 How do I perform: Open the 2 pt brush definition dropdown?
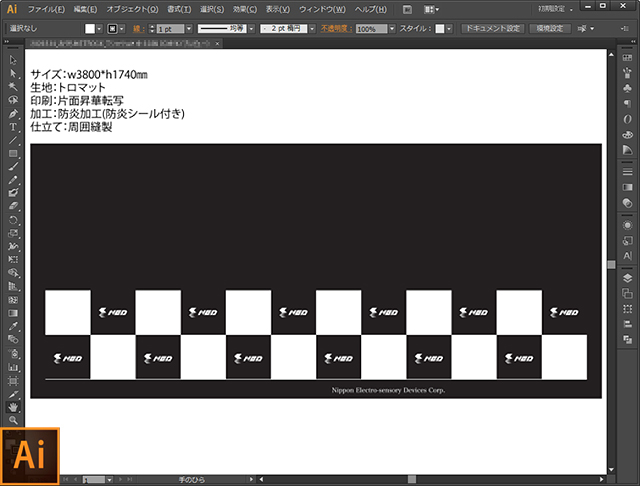pyautogui.click(x=312, y=29)
